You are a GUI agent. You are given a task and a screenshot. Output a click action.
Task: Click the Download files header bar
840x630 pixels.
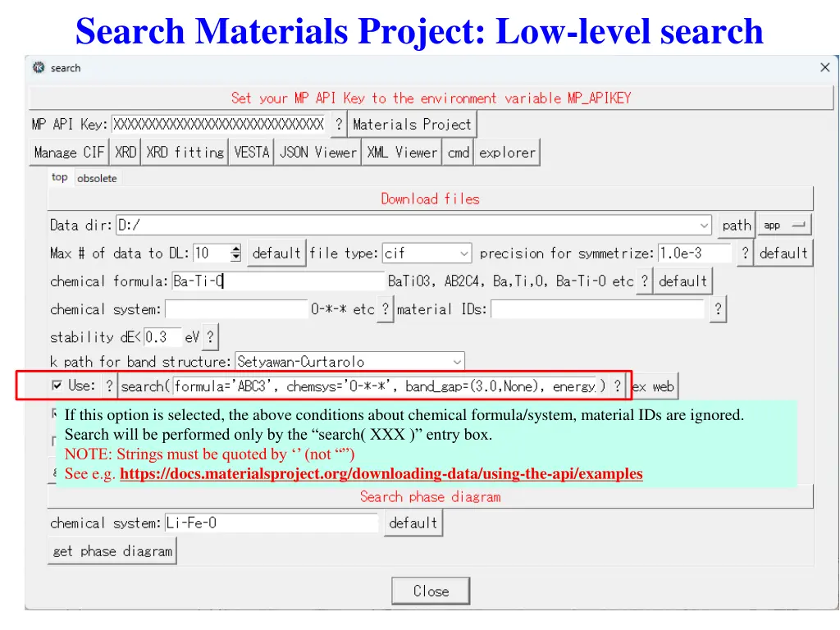tap(430, 199)
